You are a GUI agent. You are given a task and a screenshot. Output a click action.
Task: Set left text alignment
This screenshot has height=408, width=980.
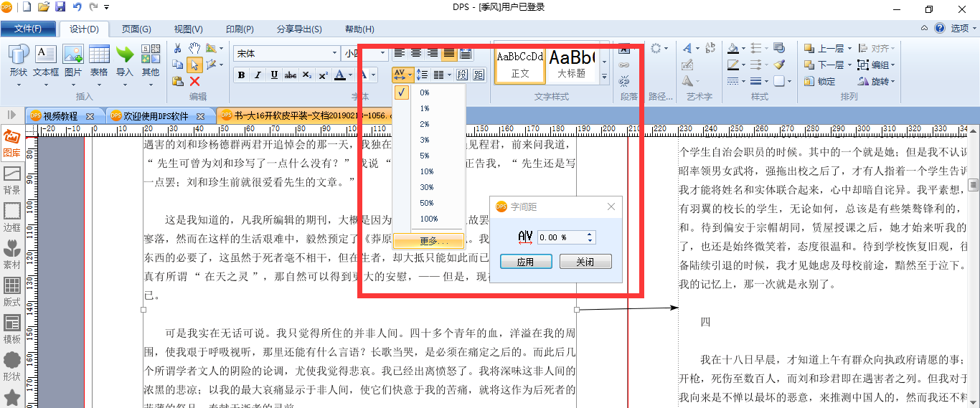point(400,53)
